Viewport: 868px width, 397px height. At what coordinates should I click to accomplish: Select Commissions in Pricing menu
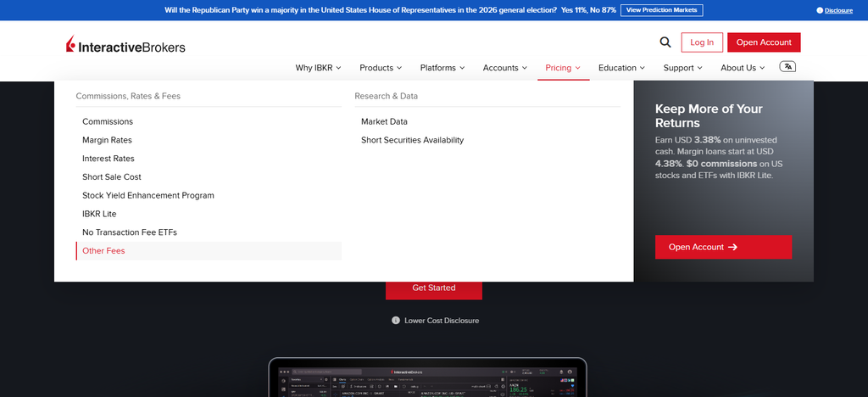point(108,121)
